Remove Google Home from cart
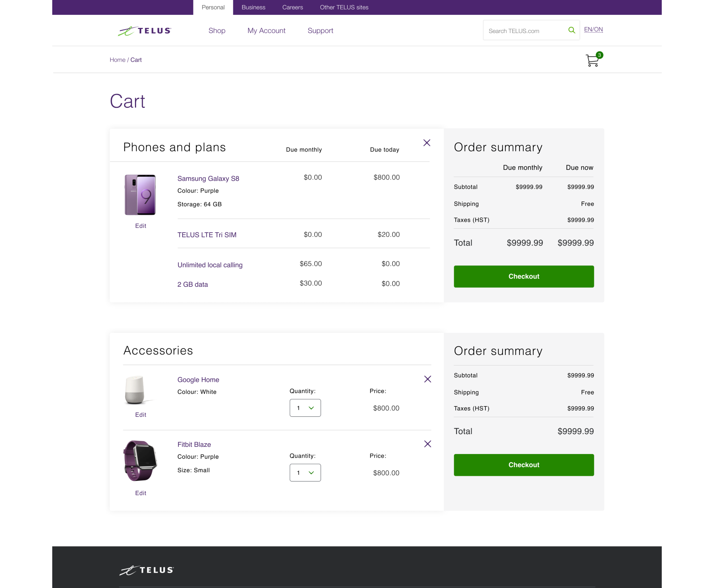The image size is (714, 588). click(427, 379)
